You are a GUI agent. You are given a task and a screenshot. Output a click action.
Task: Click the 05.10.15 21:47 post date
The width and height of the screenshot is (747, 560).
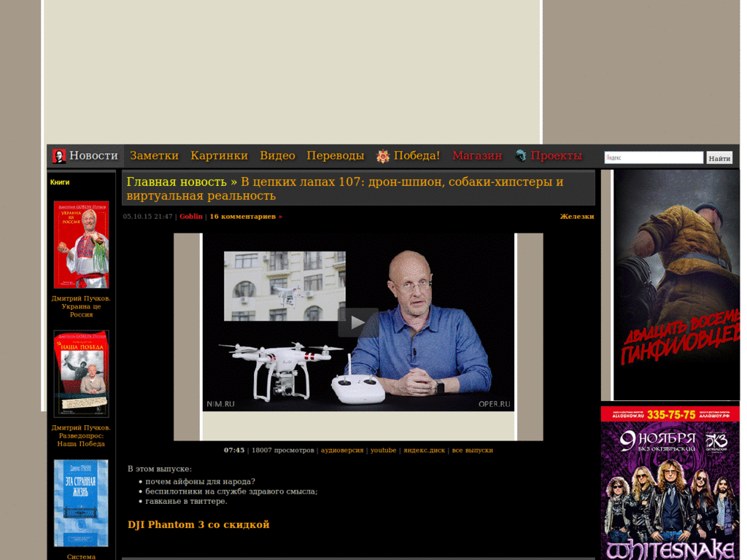[x=147, y=217]
